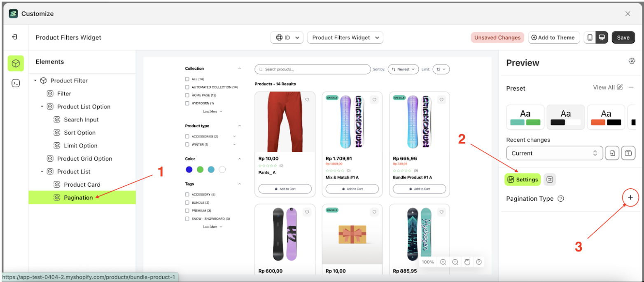Click the translation icon beside Settings
Viewport: 644px width, 282px height.
[550, 179]
